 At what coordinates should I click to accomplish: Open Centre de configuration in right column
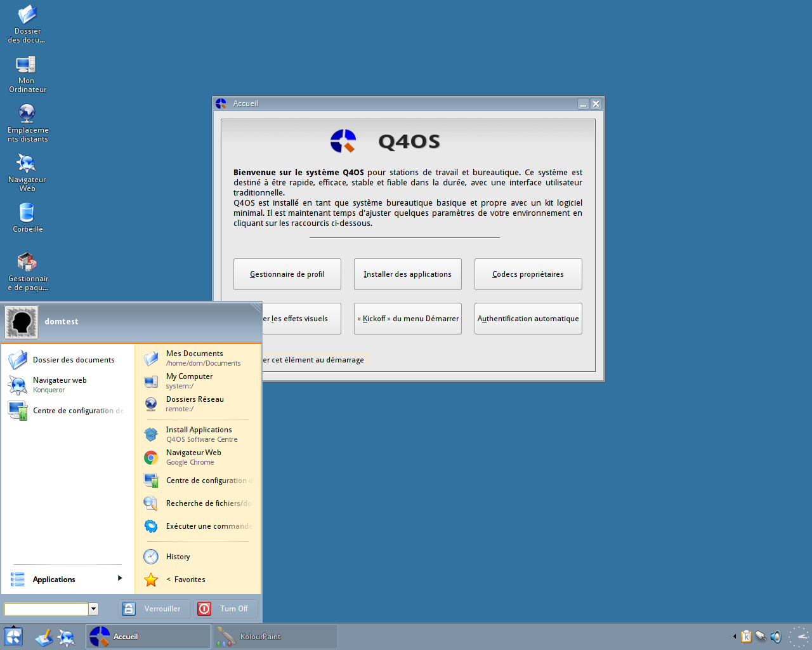(x=198, y=481)
